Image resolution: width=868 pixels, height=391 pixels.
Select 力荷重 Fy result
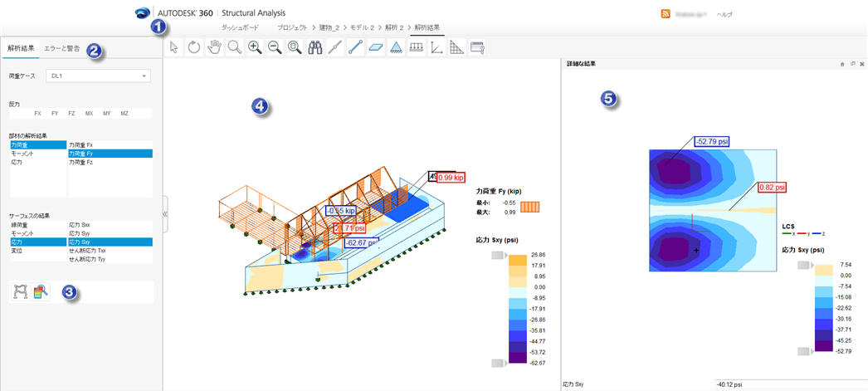click(x=110, y=154)
